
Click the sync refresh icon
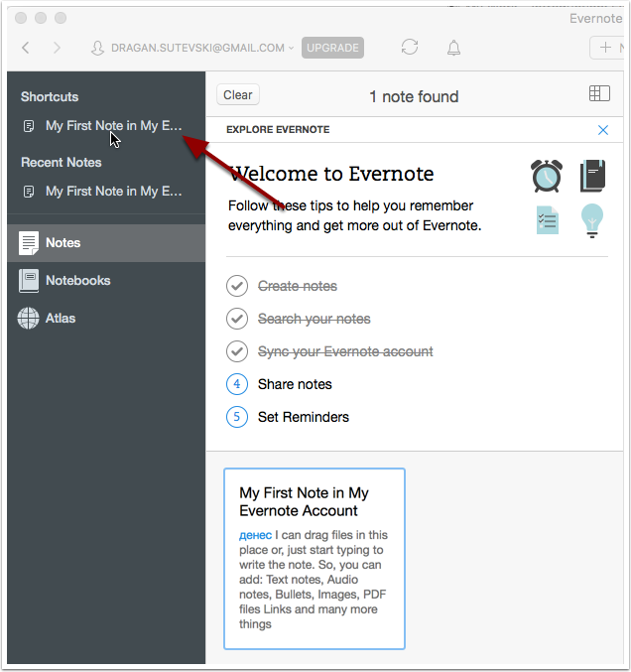click(409, 48)
